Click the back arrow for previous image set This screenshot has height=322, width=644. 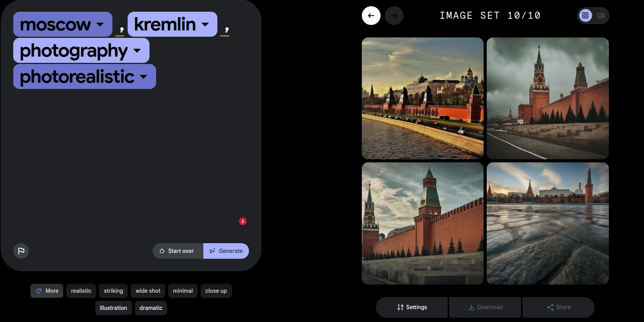pos(371,16)
